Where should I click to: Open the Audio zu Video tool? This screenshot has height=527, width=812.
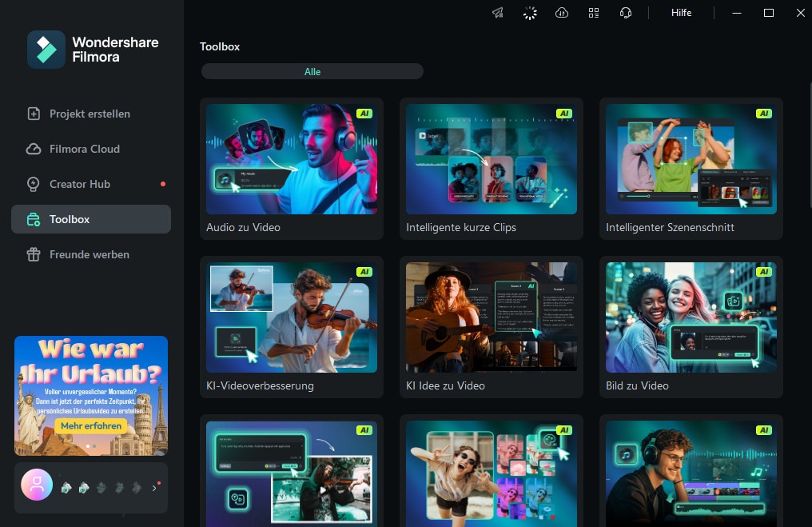(292, 169)
